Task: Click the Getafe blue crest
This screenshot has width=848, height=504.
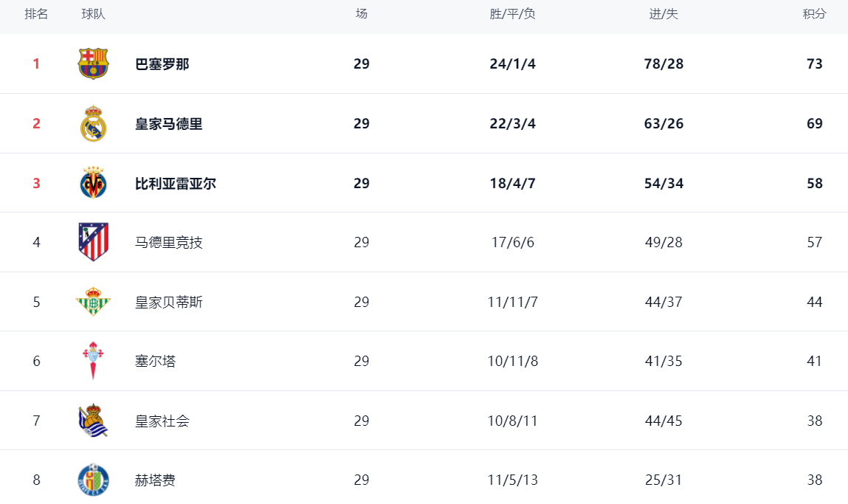Action: 94,480
